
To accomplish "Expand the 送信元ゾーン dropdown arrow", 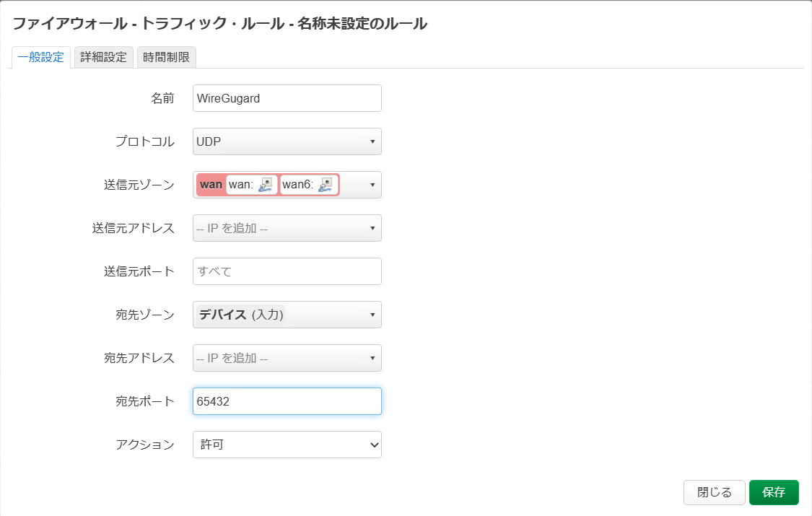I will [x=372, y=185].
